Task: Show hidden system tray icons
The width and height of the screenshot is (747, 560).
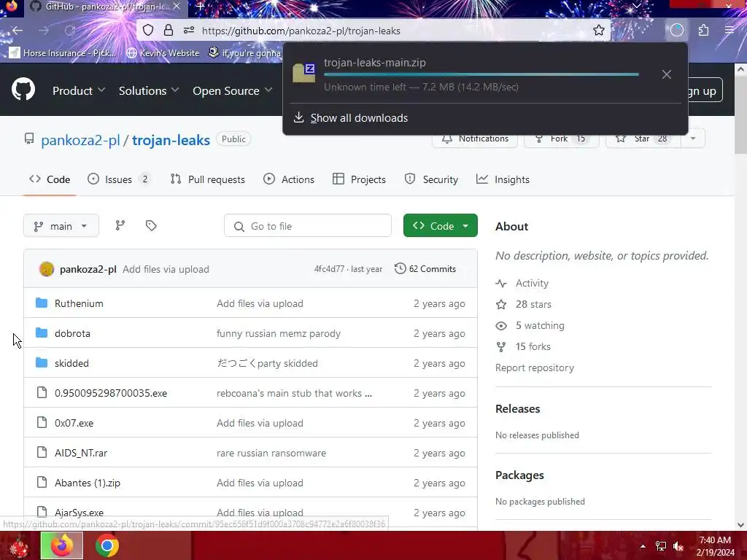Action: (x=643, y=546)
